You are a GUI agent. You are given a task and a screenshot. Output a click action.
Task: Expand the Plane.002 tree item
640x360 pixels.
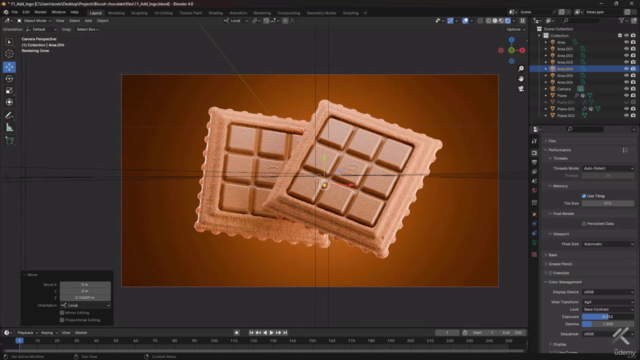click(546, 109)
